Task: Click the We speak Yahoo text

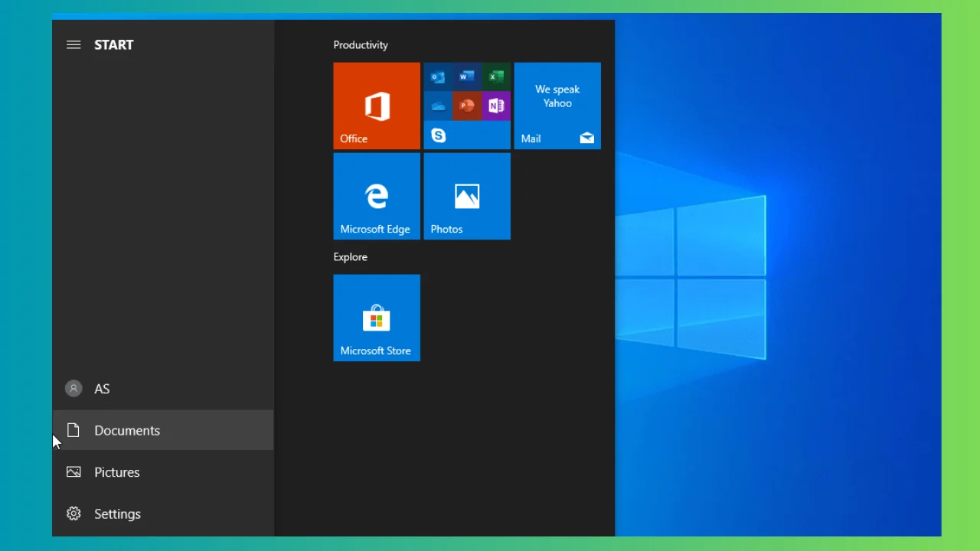Action: coord(557,96)
